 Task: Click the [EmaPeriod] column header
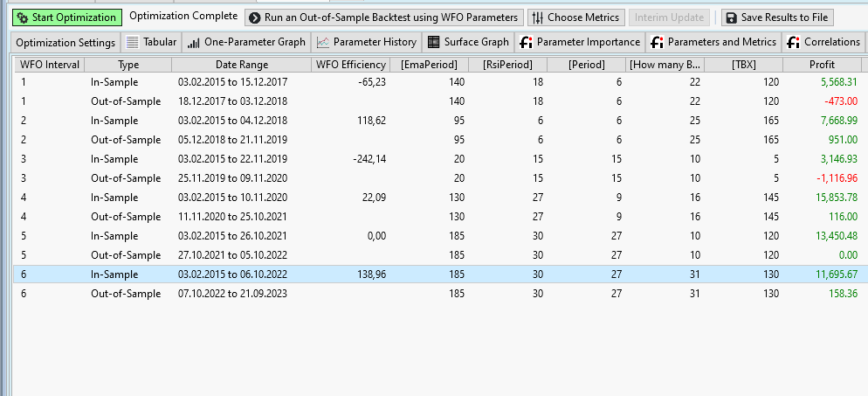429,65
